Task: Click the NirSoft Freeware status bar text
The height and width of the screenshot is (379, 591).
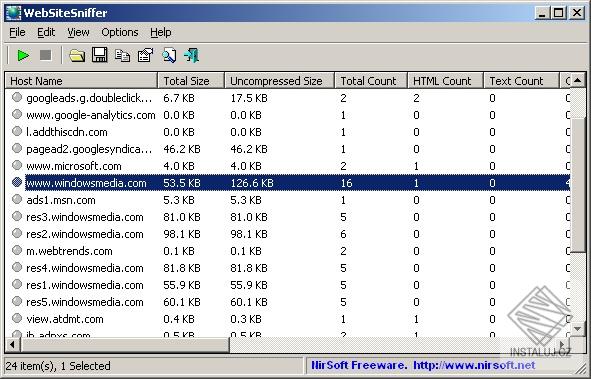Action: [x=359, y=365]
